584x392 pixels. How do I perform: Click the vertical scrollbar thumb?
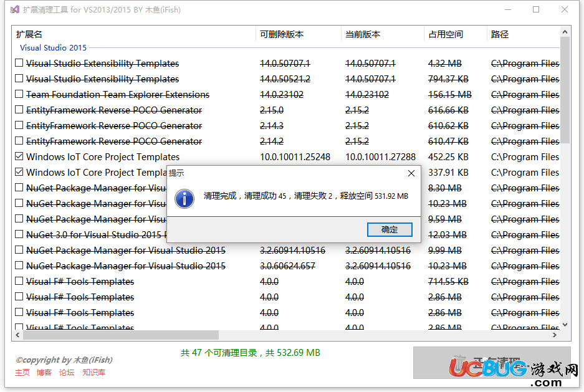pyautogui.click(x=565, y=90)
